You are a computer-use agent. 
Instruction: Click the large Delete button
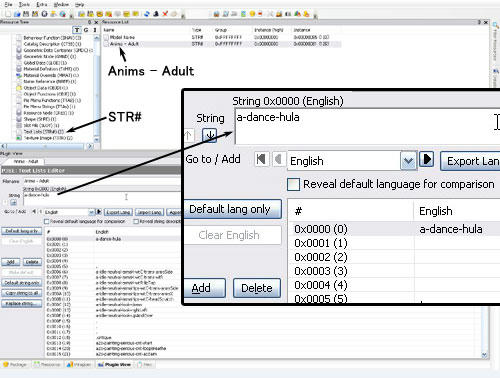pos(257,288)
